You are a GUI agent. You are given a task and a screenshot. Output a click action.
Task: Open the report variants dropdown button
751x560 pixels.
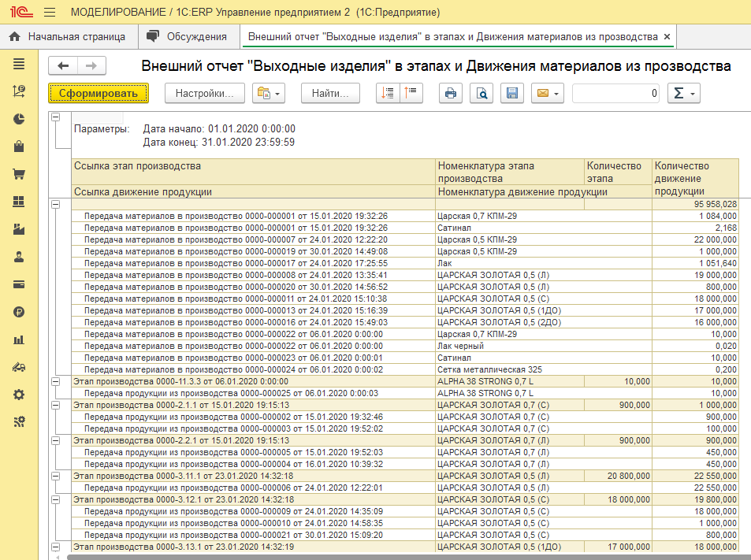click(269, 93)
